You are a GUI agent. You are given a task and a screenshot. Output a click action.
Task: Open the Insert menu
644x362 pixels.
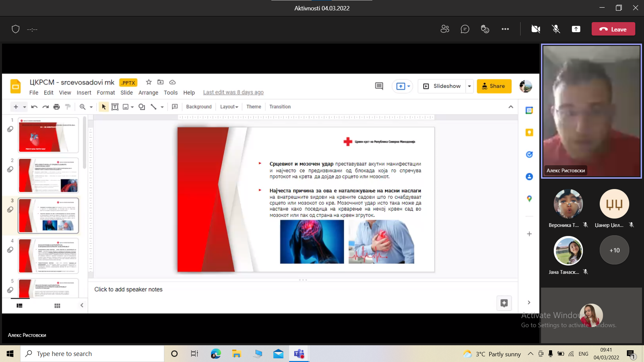(x=84, y=93)
